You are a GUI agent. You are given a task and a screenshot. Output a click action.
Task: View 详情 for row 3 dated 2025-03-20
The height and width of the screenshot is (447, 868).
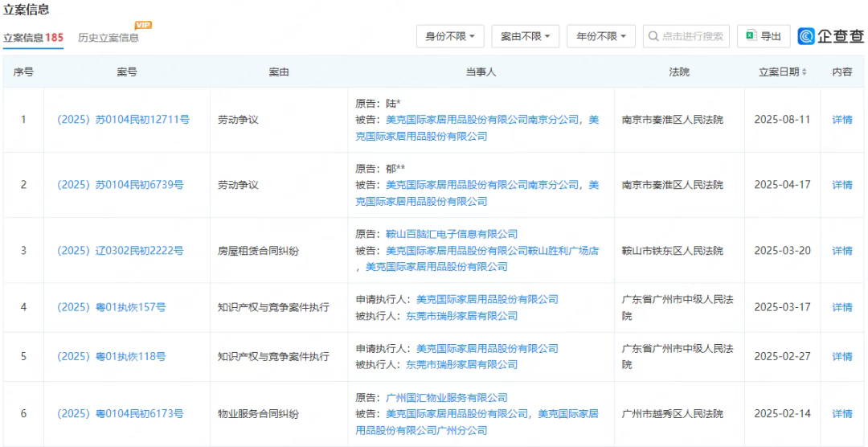pyautogui.click(x=842, y=250)
